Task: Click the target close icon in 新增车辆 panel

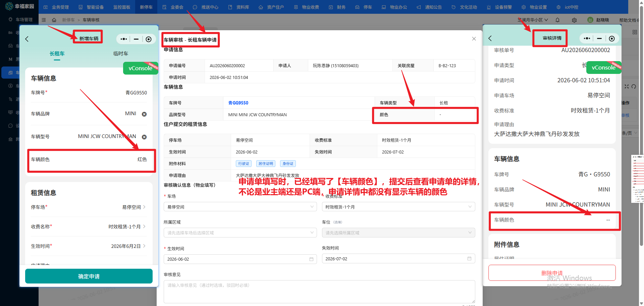Action: point(149,39)
